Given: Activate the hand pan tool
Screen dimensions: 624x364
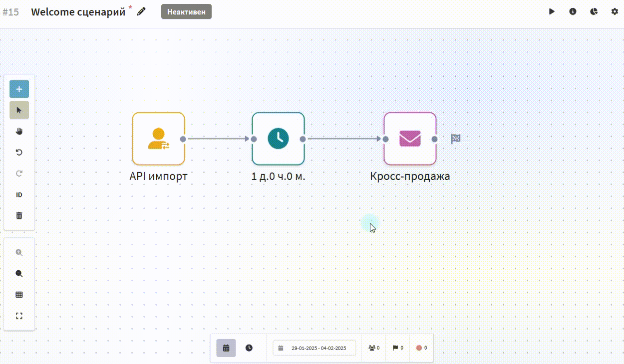Looking at the screenshot, I should pos(19,132).
